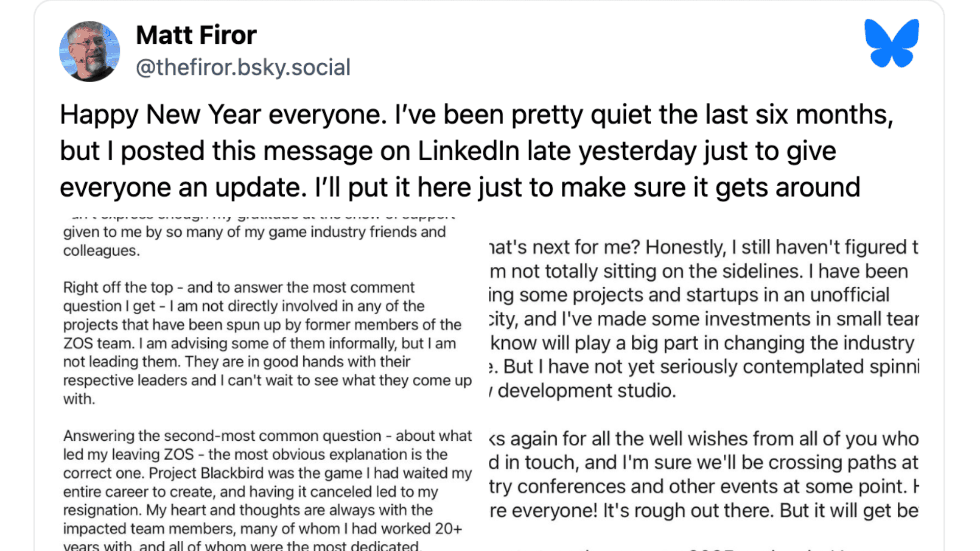This screenshot has height=551, width=980.
Task: Click the "everyone an update" post line
Action: pos(183,188)
